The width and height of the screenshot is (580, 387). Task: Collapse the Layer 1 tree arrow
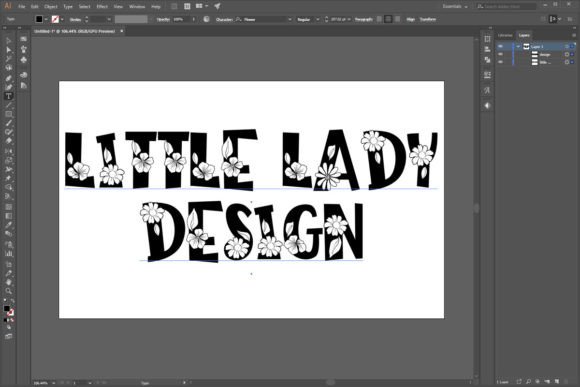click(x=518, y=46)
